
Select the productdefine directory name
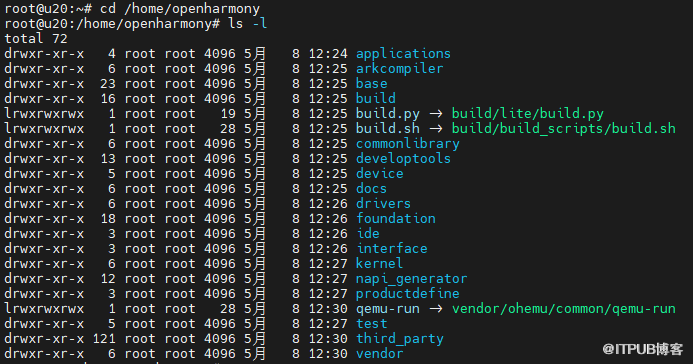tap(407, 294)
